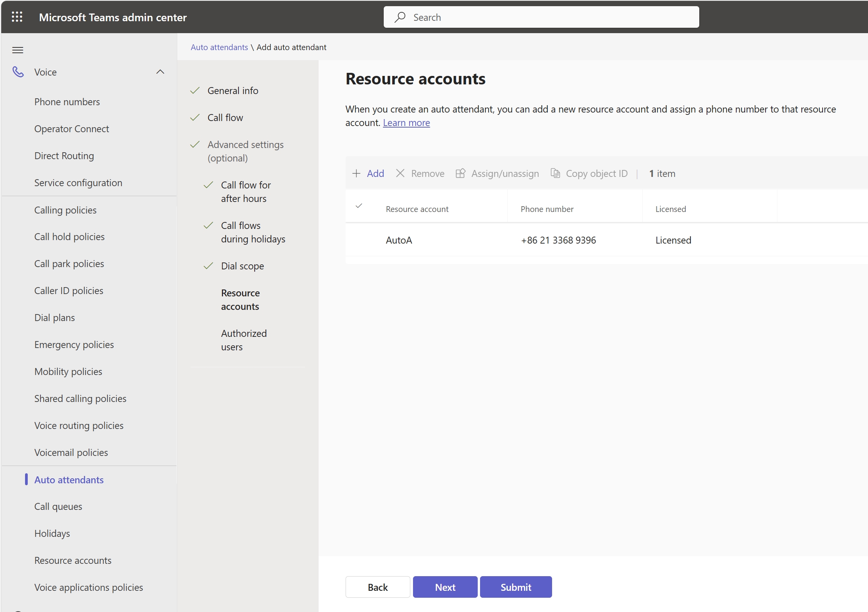This screenshot has height=612, width=868.
Task: Open Call flow for after hours step
Action: tap(246, 192)
